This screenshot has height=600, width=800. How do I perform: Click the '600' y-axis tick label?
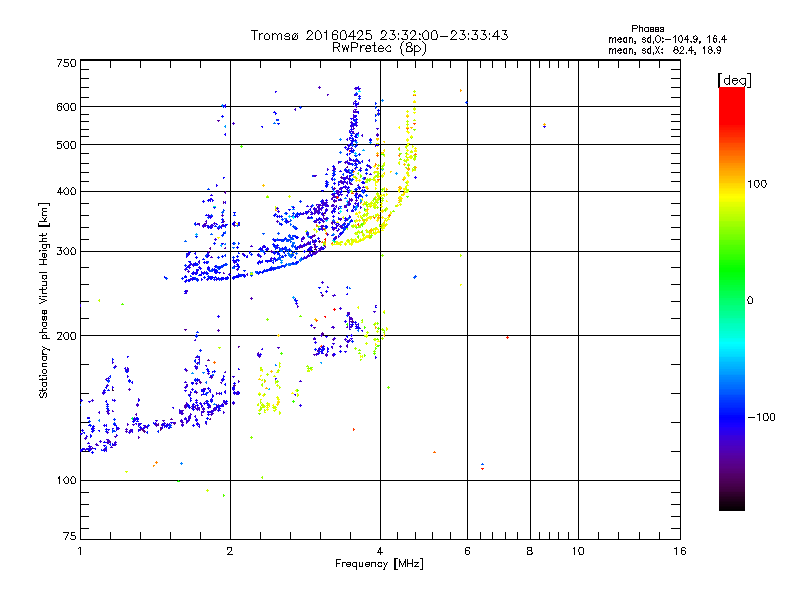(x=66, y=107)
